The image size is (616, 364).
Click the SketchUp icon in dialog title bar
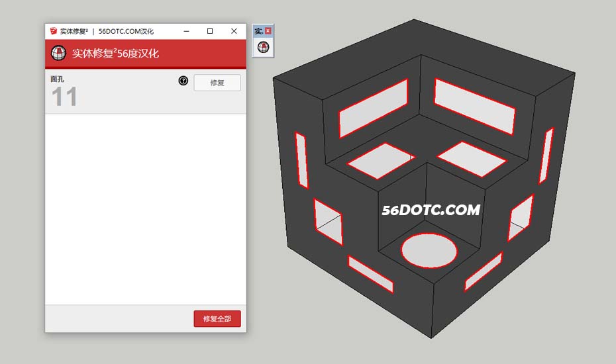click(x=53, y=31)
